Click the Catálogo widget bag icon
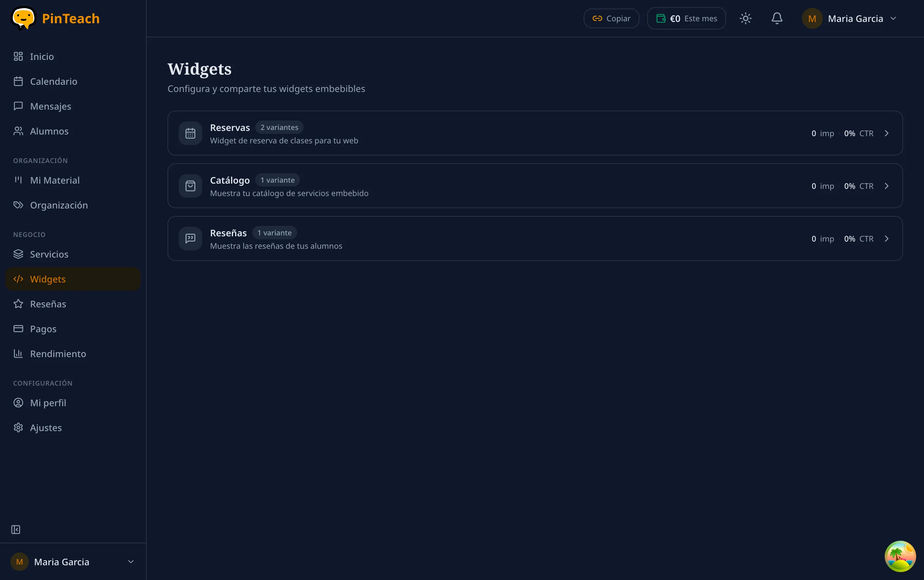Image resolution: width=924 pixels, height=580 pixels. [190, 186]
